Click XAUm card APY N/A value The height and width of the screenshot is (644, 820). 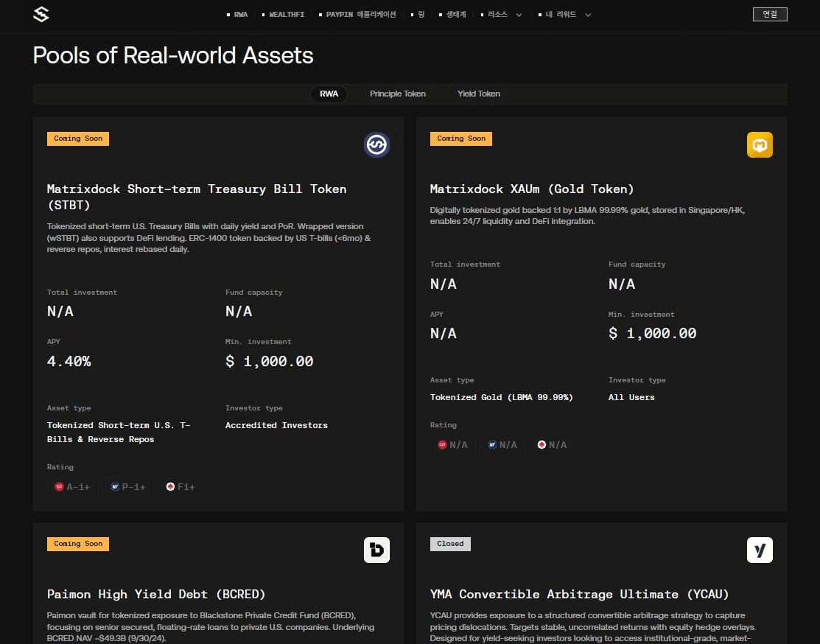pos(443,333)
